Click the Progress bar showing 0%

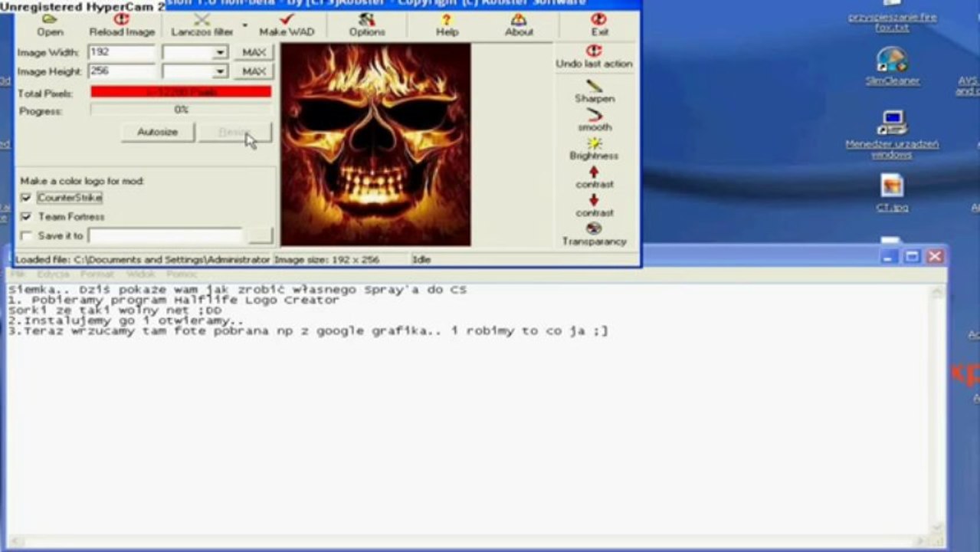pos(181,110)
